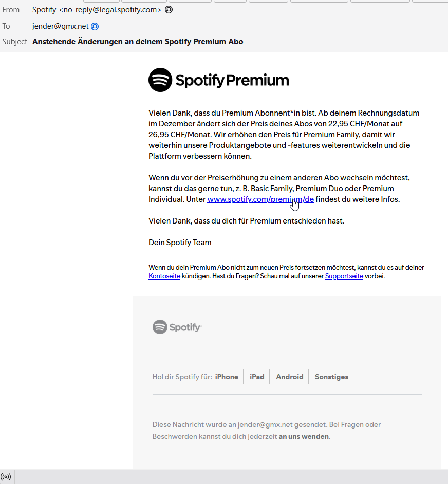Click the grey Spotify logo in the footer

177,327
